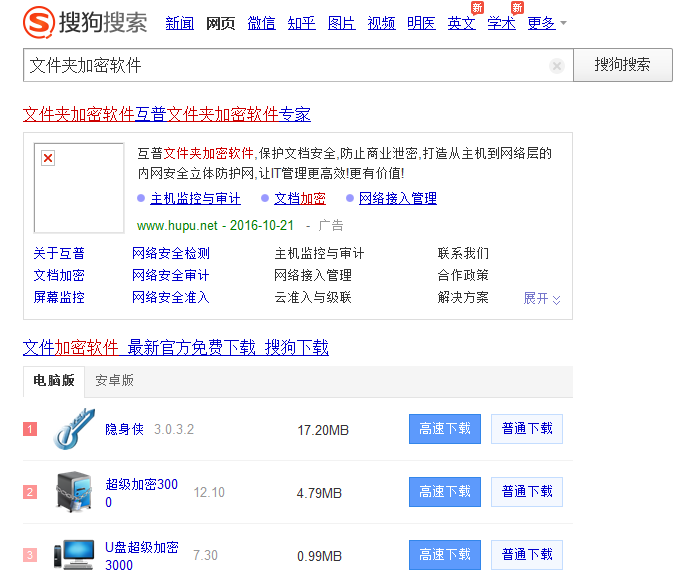Open 解决方案 link

[x=463, y=297]
